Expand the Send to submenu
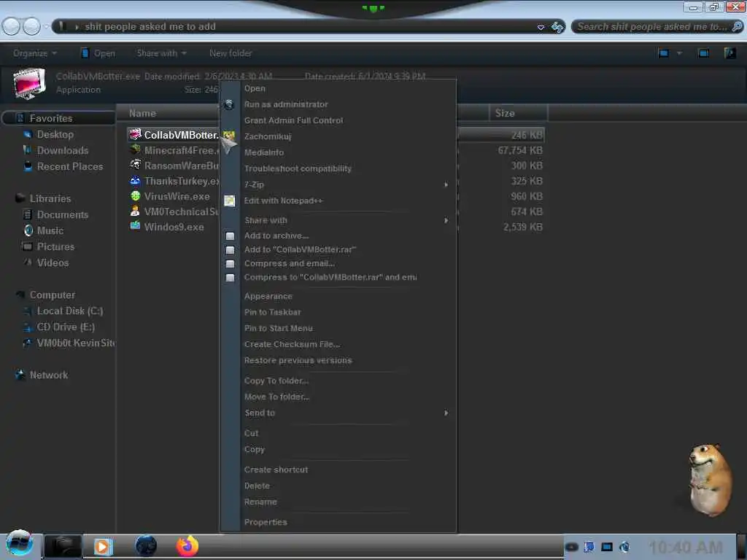This screenshot has width=747, height=560. (446, 413)
